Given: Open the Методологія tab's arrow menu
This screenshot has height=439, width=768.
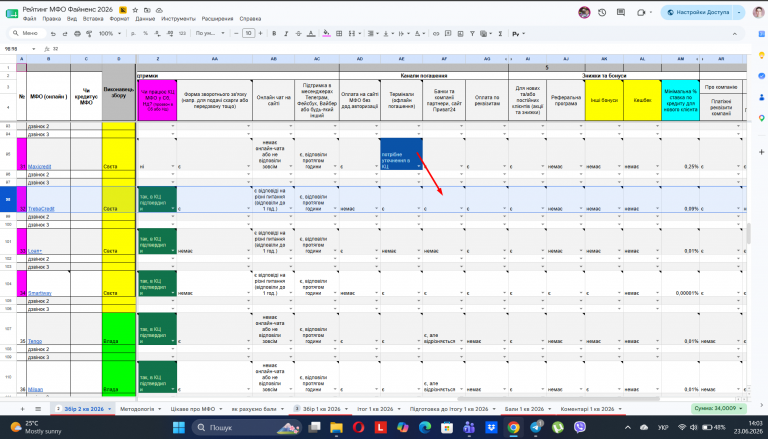Looking at the screenshot, I should click(x=158, y=409).
